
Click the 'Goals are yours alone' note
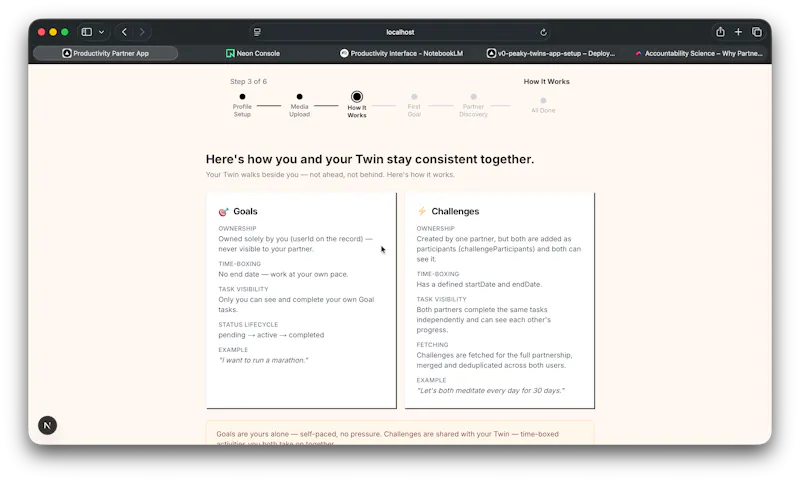point(400,434)
